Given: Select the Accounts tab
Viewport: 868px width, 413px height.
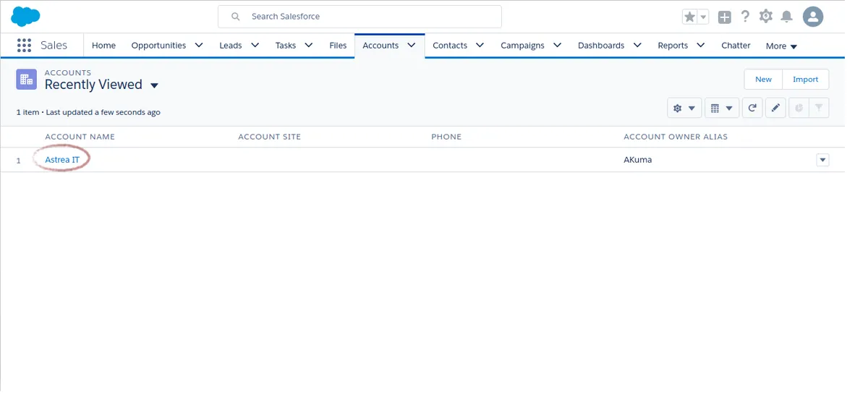Looking at the screenshot, I should pos(380,45).
